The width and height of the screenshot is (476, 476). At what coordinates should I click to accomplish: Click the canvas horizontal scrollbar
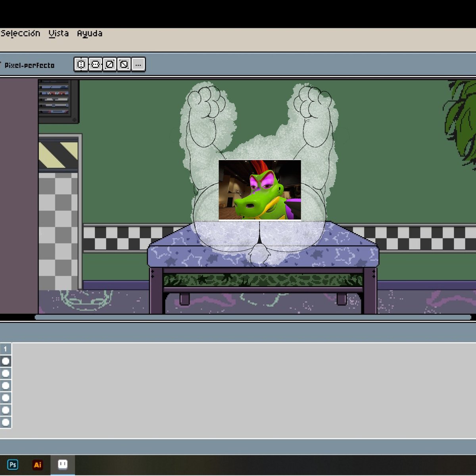[x=253, y=317]
